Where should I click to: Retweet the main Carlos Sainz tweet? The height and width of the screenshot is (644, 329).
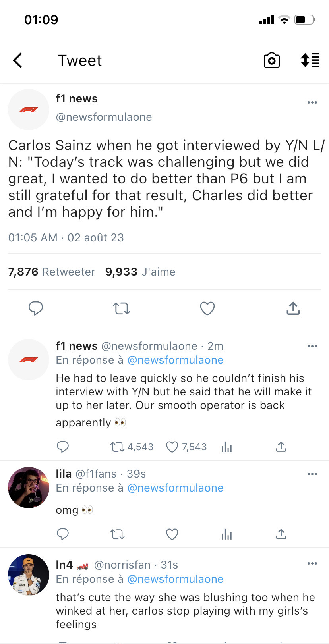click(122, 308)
